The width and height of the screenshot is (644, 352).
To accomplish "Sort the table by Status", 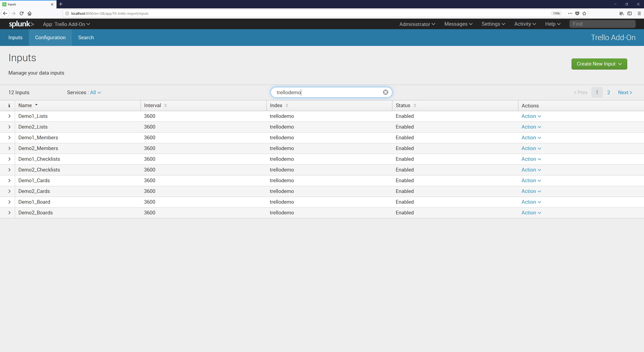I will pos(406,105).
